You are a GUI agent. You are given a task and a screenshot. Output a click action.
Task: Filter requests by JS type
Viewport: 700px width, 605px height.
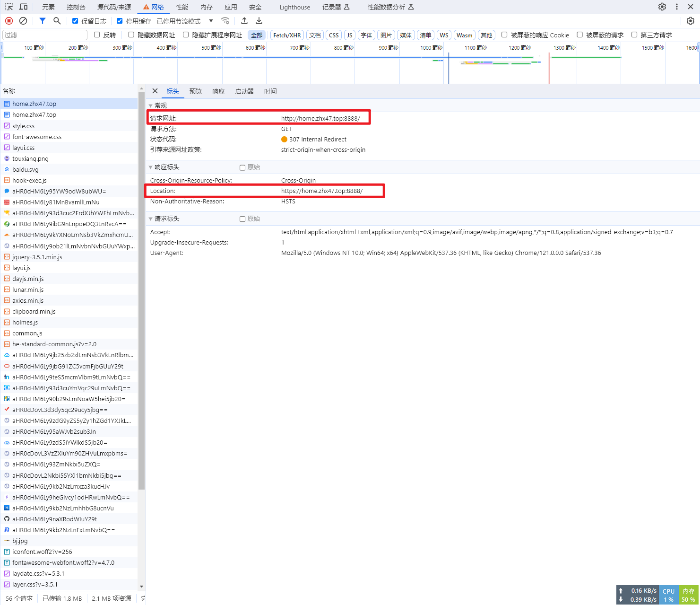click(x=350, y=35)
